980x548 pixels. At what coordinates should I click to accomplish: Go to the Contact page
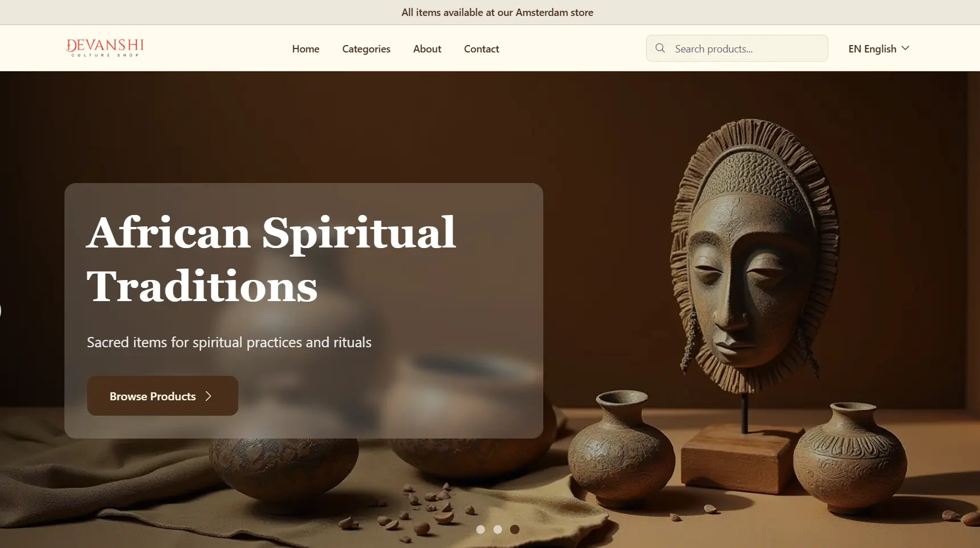(481, 49)
